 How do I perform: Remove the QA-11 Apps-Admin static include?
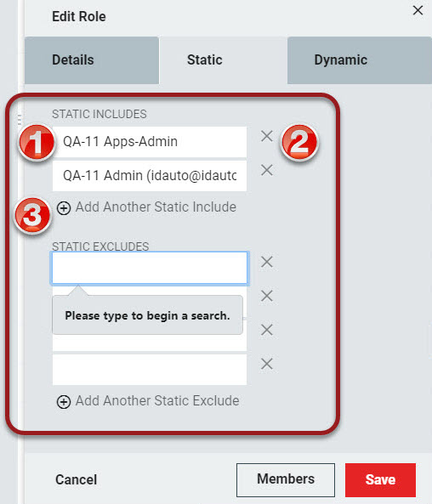click(x=267, y=136)
